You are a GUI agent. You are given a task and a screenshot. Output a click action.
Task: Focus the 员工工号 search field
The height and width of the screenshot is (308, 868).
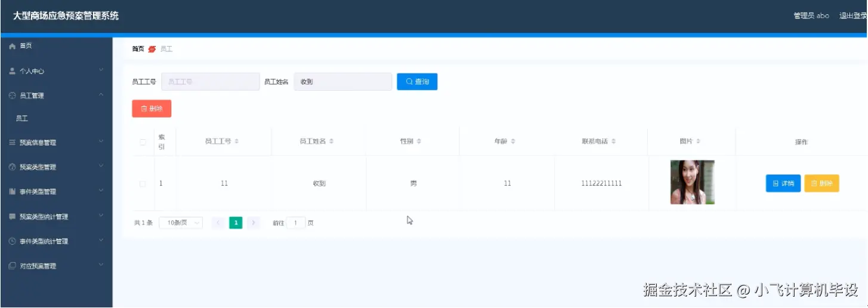(x=211, y=82)
